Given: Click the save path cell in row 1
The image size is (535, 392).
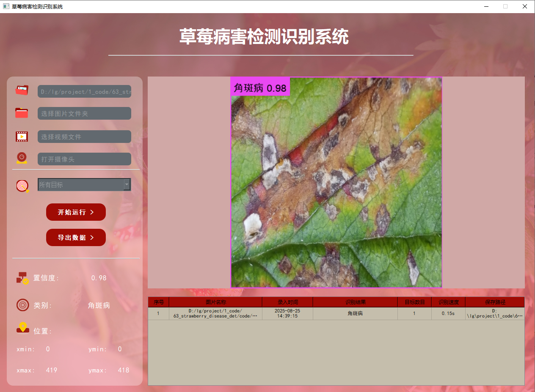Looking at the screenshot, I should (x=495, y=313).
